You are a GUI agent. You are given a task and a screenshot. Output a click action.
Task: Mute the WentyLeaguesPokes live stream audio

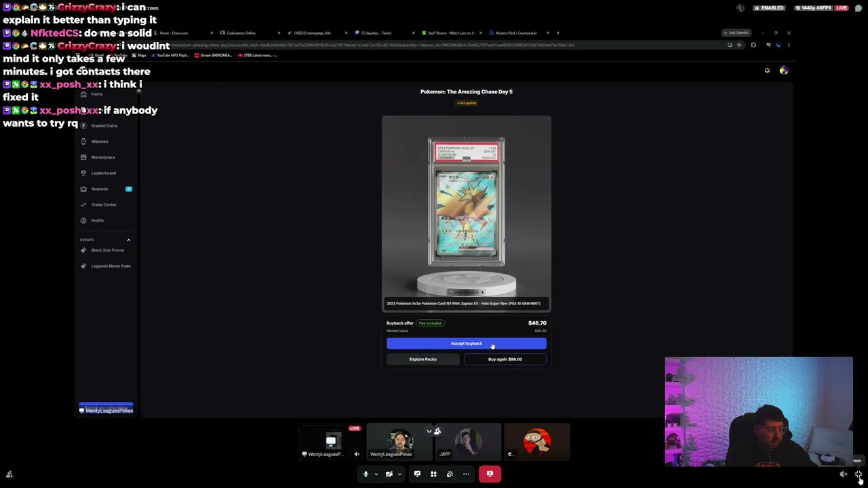point(357,454)
